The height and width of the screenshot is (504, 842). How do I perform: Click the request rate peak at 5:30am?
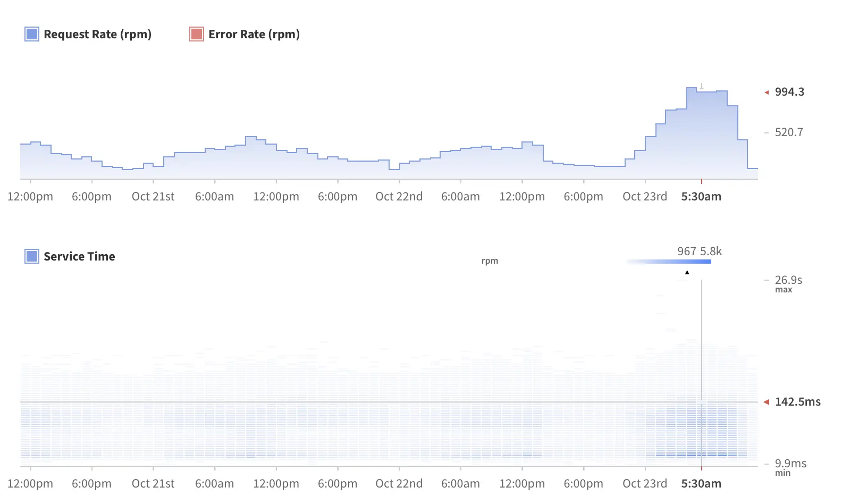702,92
